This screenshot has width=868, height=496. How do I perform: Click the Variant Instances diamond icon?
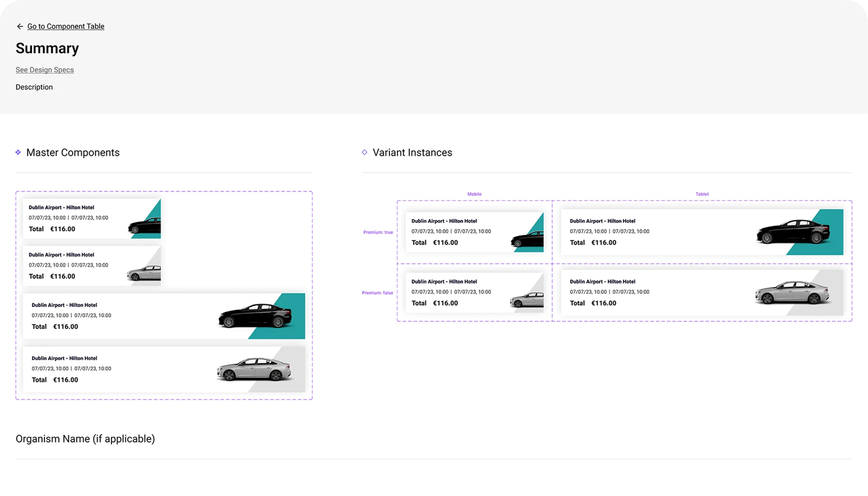(364, 153)
